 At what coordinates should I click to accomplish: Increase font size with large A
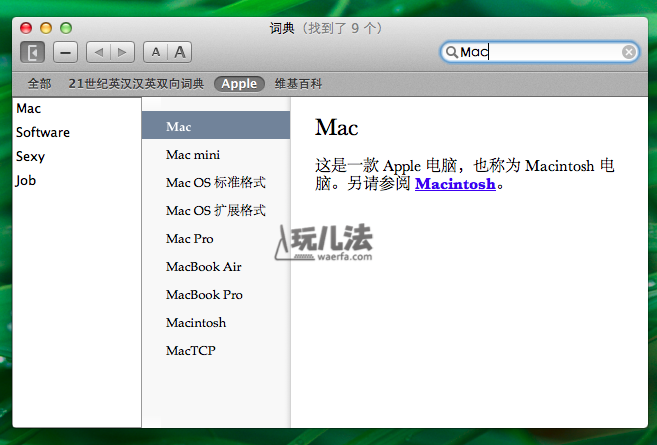click(x=180, y=52)
